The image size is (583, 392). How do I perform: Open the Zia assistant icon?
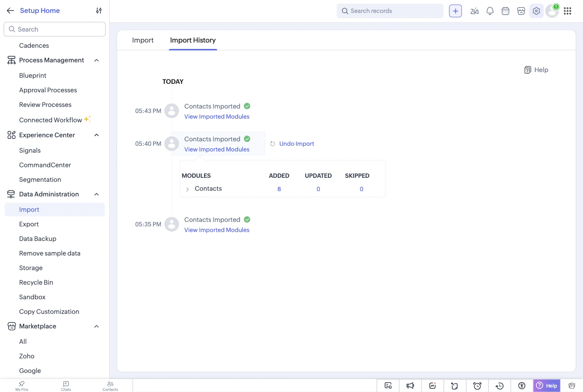pos(474,11)
